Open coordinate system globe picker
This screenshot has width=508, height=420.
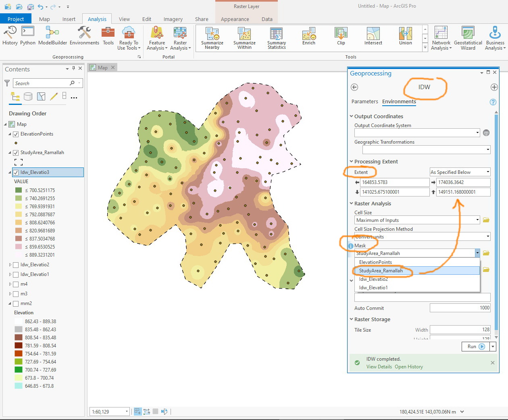(x=486, y=133)
